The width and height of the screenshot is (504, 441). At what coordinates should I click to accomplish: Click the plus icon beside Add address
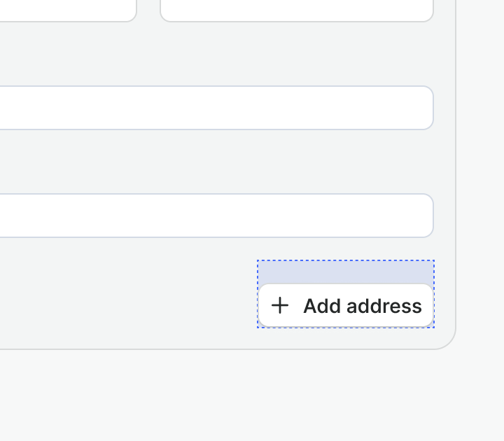tap(280, 306)
